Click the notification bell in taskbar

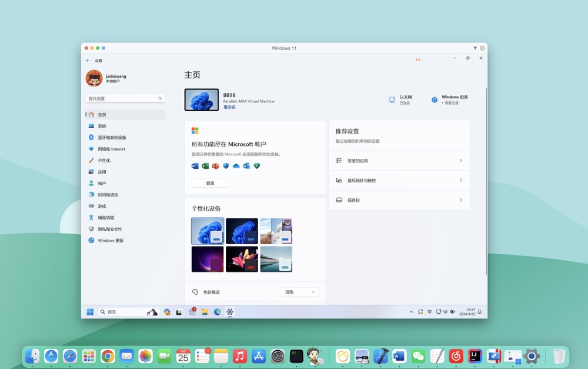tap(480, 312)
